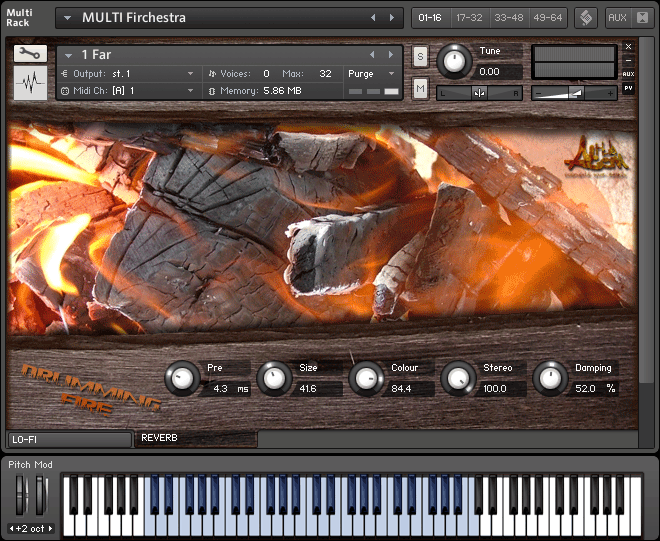This screenshot has width=660, height=541.
Task: Click the pan L-R slider
Action: point(479,93)
